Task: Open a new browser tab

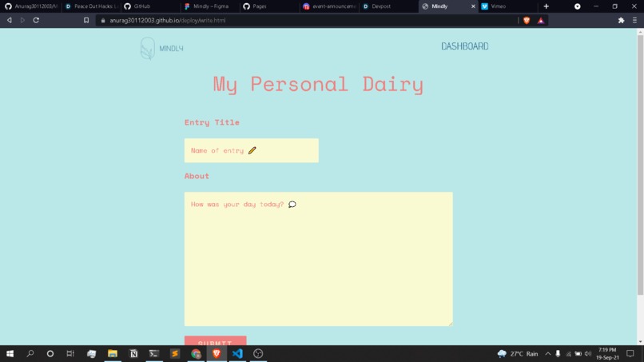Action: (x=546, y=6)
